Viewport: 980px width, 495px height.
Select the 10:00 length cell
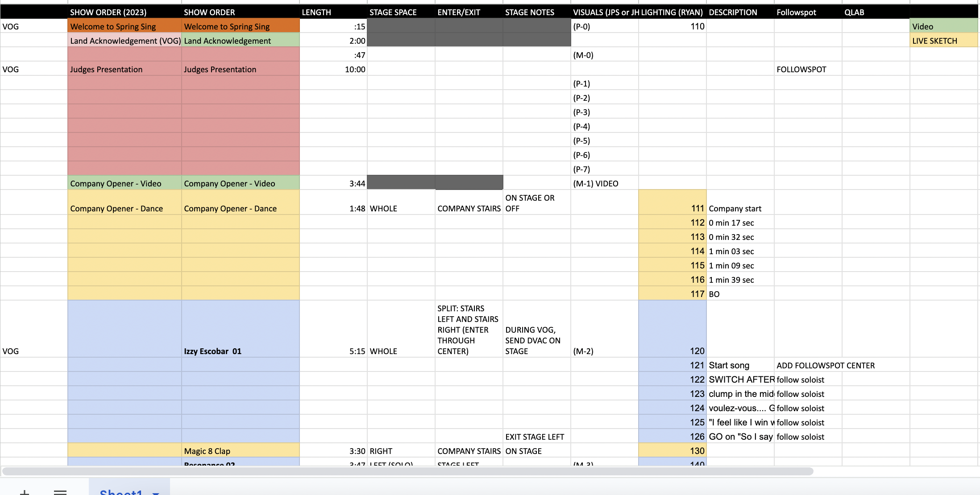coord(333,69)
